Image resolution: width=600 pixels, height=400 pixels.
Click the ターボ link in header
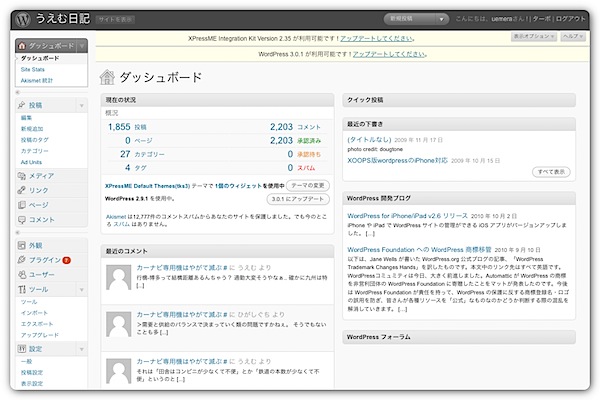click(541, 19)
